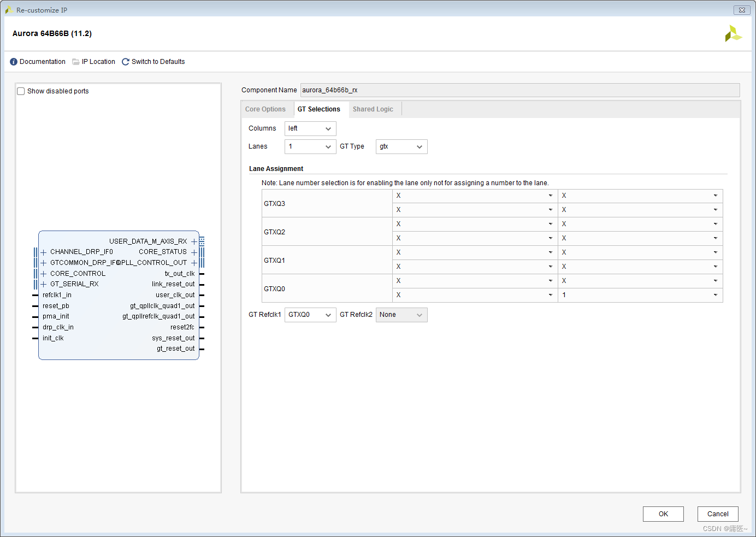Click the GTXQ2 quad label

[274, 232]
